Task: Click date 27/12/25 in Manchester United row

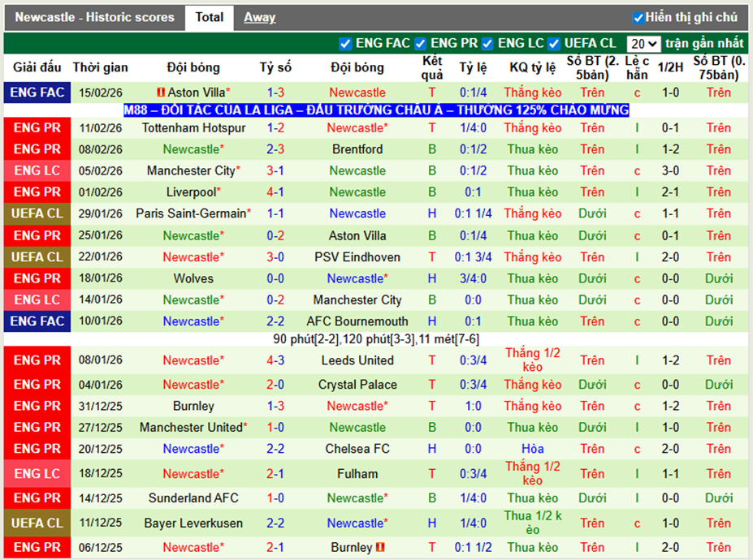Action: tap(101, 428)
